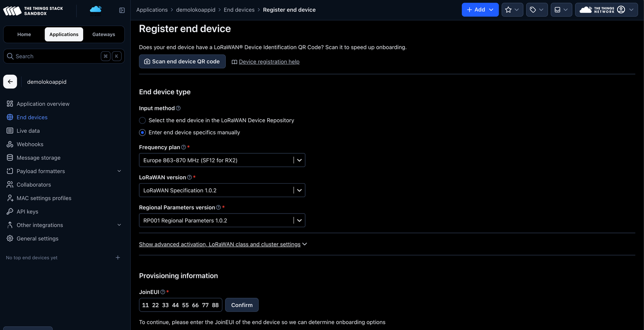The height and width of the screenshot is (330, 644).
Task: Open JoinEUI help icon
Action: coord(163,292)
